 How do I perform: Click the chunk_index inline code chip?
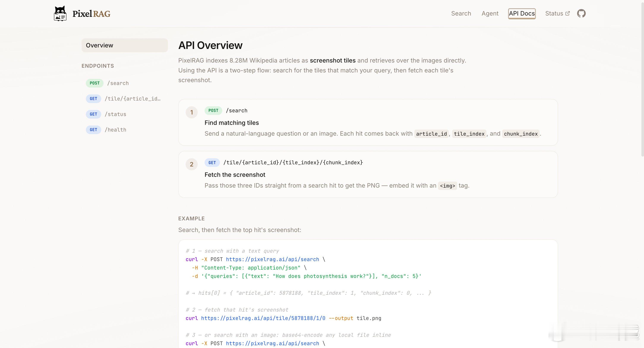(x=521, y=134)
